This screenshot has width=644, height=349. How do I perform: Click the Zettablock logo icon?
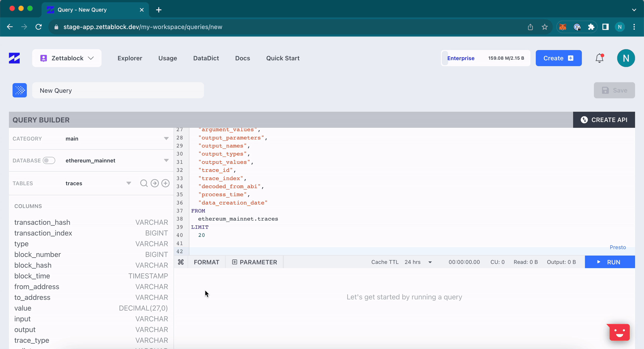click(x=14, y=58)
